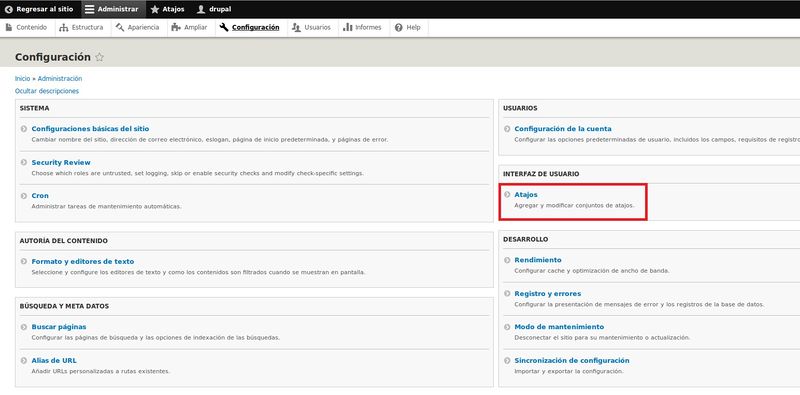Go to Administración breadcrumb link
This screenshot has height=395, width=800.
60,79
